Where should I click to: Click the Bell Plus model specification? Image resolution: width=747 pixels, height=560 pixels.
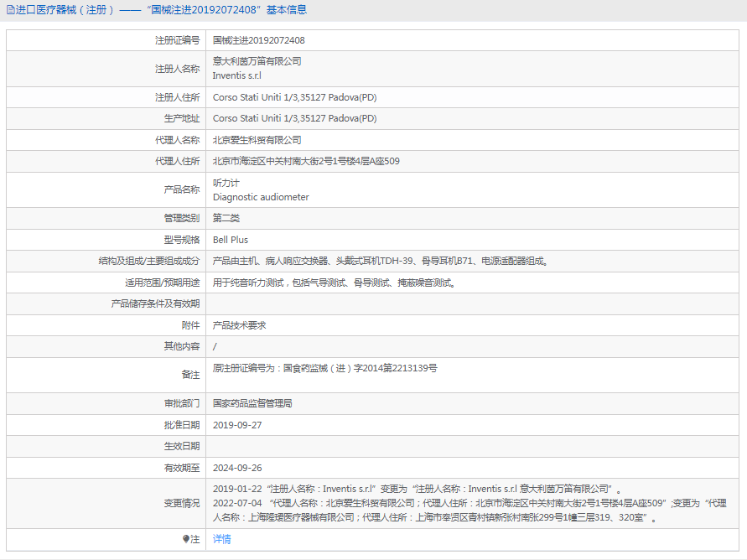(231, 240)
